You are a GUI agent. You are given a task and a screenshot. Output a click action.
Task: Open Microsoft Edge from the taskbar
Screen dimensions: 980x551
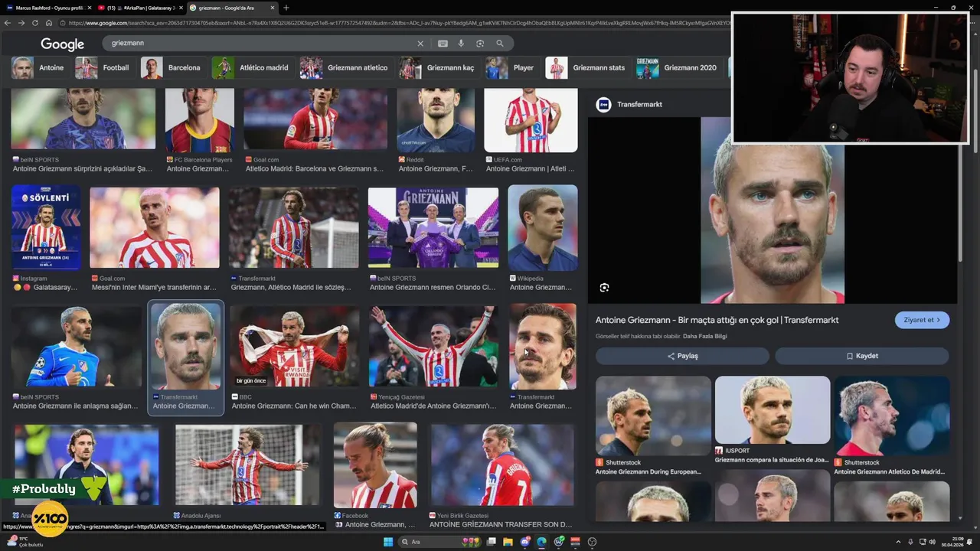pyautogui.click(x=542, y=542)
